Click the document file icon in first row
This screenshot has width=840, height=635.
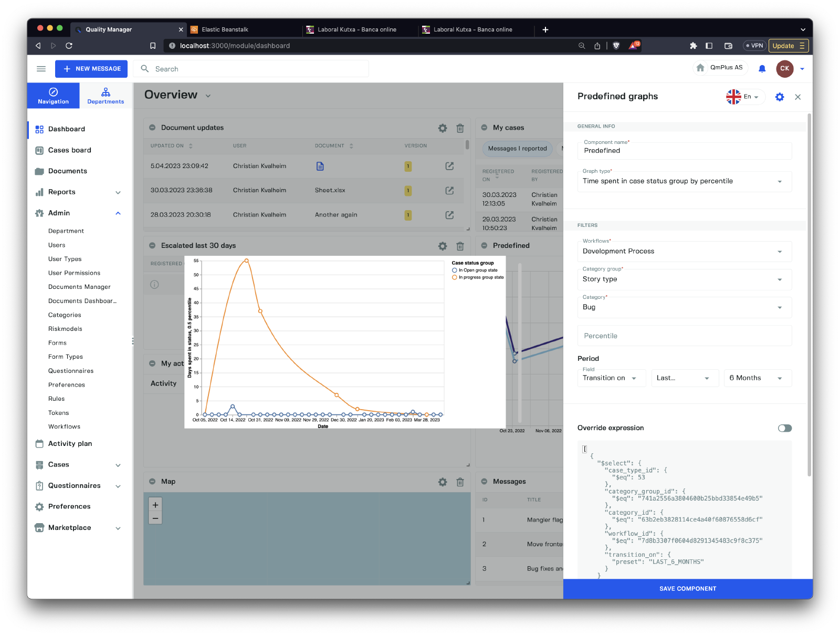[320, 166]
